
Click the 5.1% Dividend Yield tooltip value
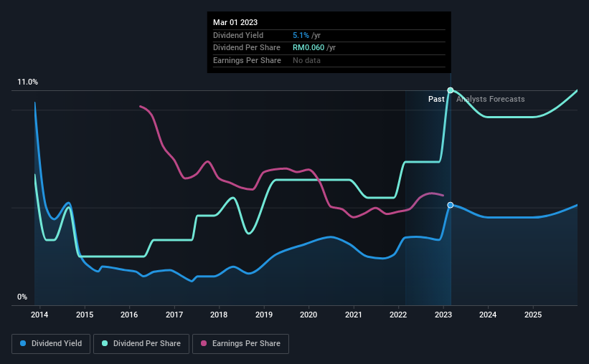[301, 35]
